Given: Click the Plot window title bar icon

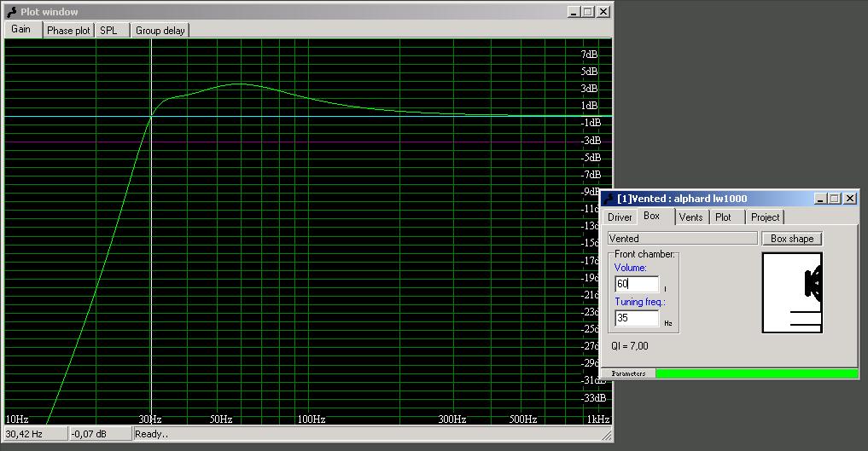Looking at the screenshot, I should coord(12,12).
